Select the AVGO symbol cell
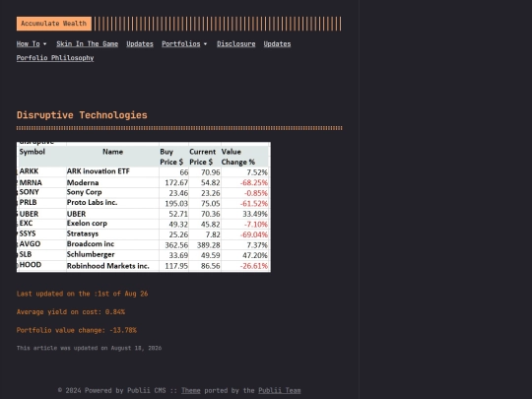Image resolution: width=532 pixels, height=399 pixels. 30,244
